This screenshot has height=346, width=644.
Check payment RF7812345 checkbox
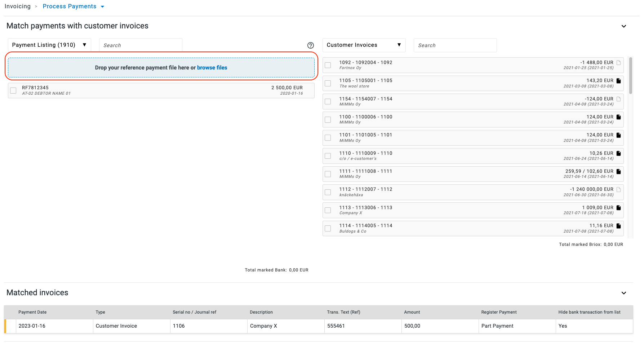point(13,90)
